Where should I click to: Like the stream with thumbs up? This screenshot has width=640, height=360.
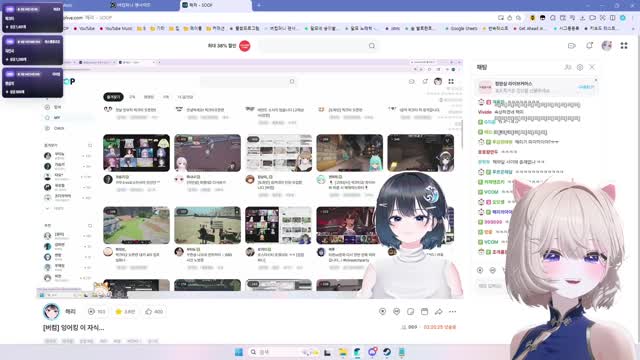[x=154, y=311]
